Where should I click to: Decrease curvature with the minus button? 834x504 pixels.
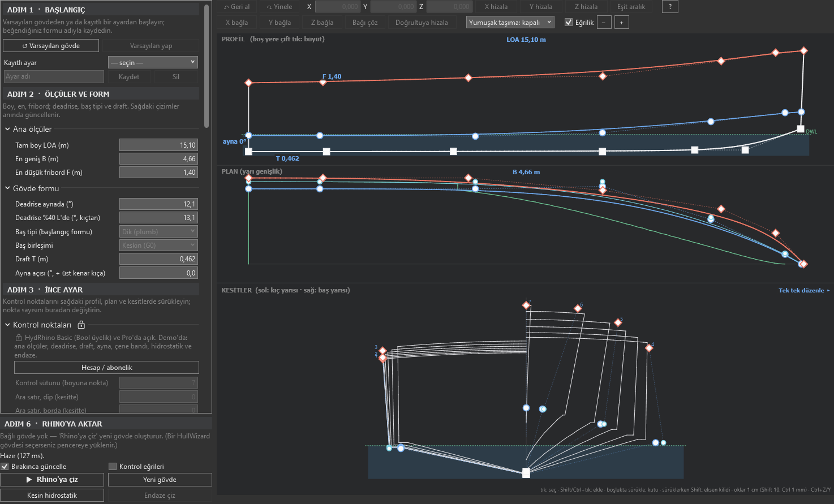pyautogui.click(x=604, y=23)
